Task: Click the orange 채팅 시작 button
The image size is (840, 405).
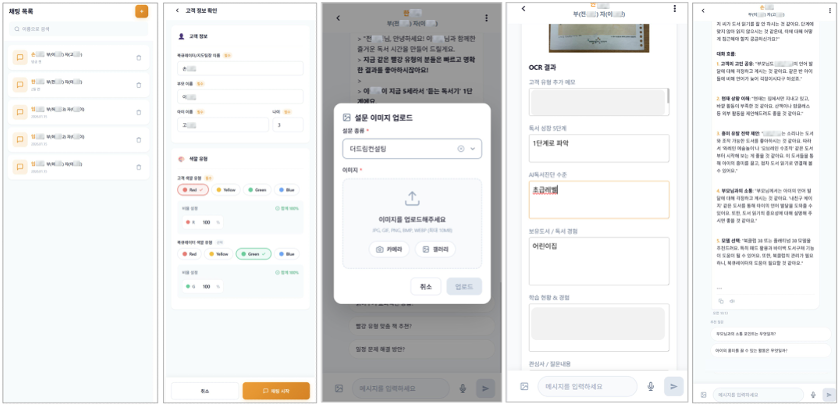Action: pyautogui.click(x=276, y=391)
